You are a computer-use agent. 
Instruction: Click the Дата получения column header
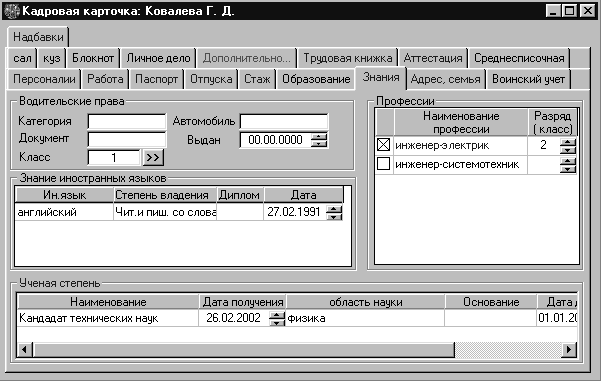[x=243, y=302]
